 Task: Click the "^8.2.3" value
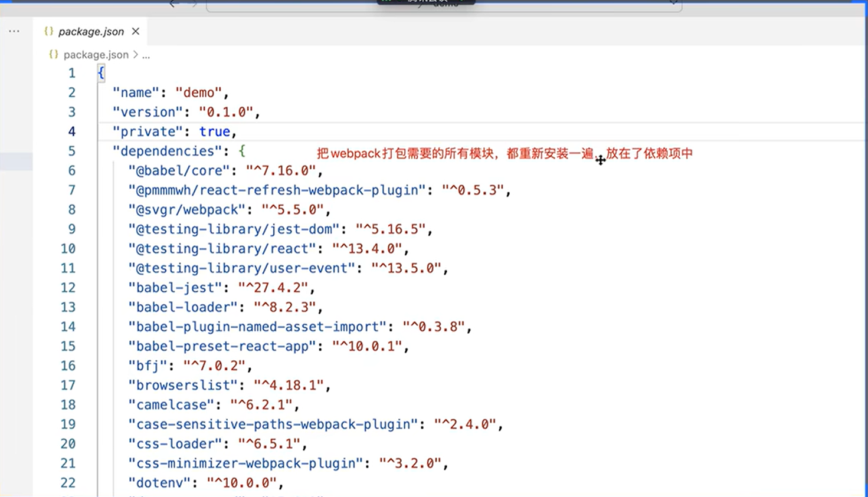[x=285, y=307]
